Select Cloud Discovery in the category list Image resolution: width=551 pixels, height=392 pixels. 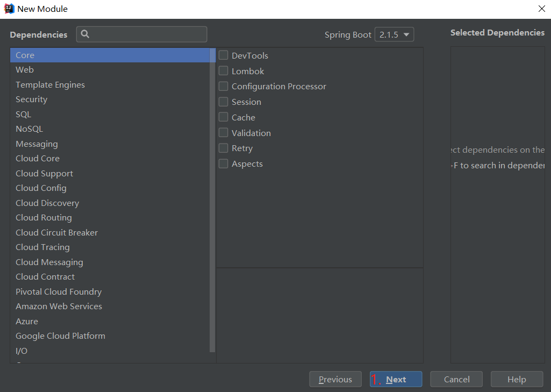coord(47,203)
